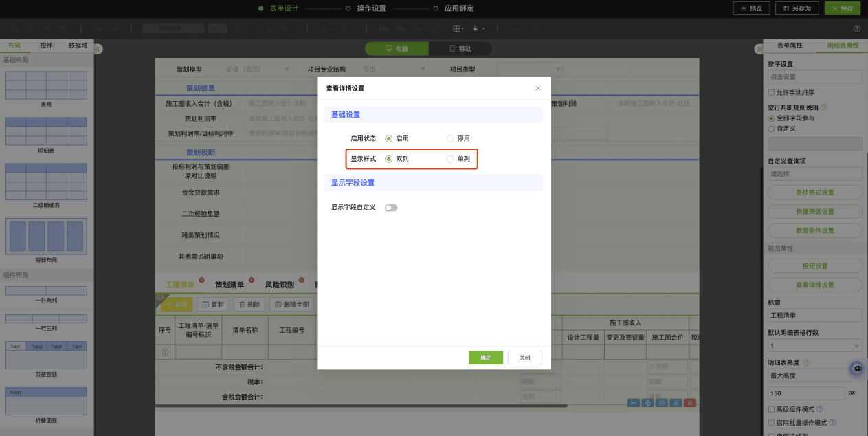
Task: Switch to 电脑 device view
Action: (x=397, y=49)
